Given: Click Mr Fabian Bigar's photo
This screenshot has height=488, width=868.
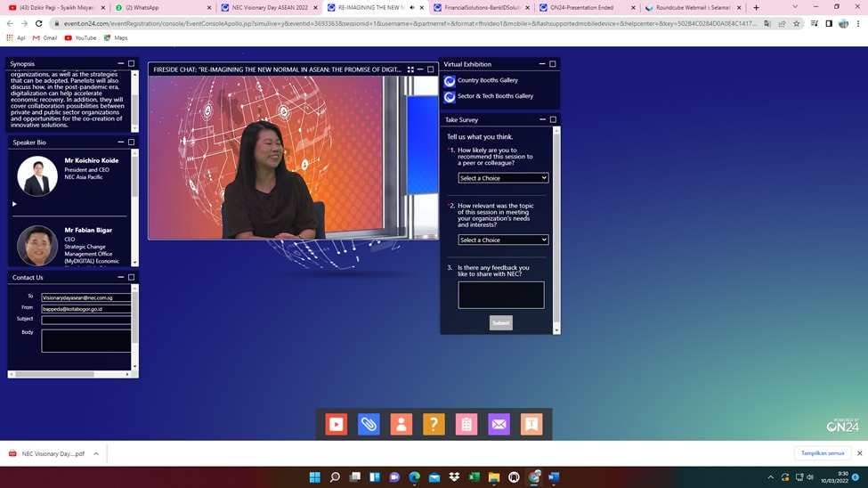Looking at the screenshot, I should [37, 245].
